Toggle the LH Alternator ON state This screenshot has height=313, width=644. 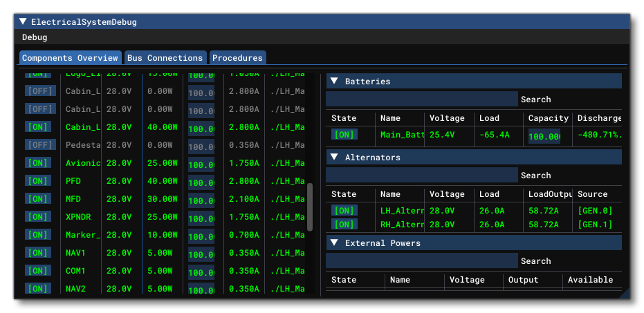[344, 211]
